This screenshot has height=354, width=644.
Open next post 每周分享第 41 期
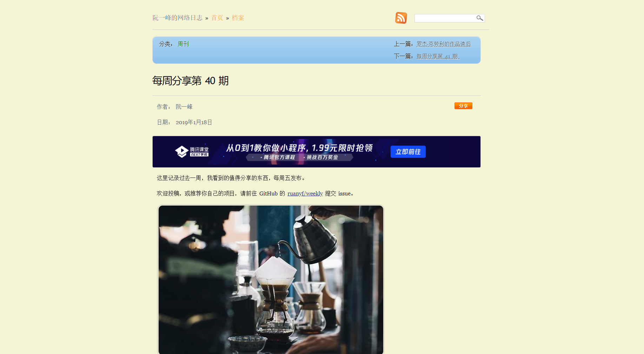[x=438, y=56]
